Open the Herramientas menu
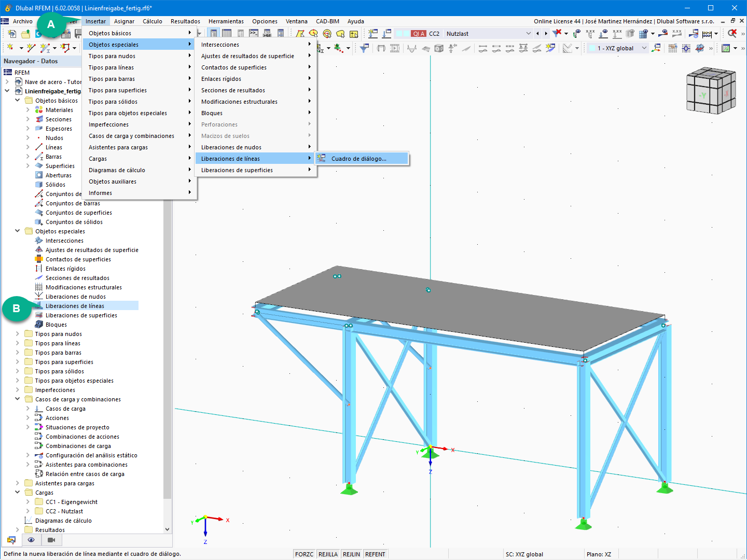 pos(226,21)
